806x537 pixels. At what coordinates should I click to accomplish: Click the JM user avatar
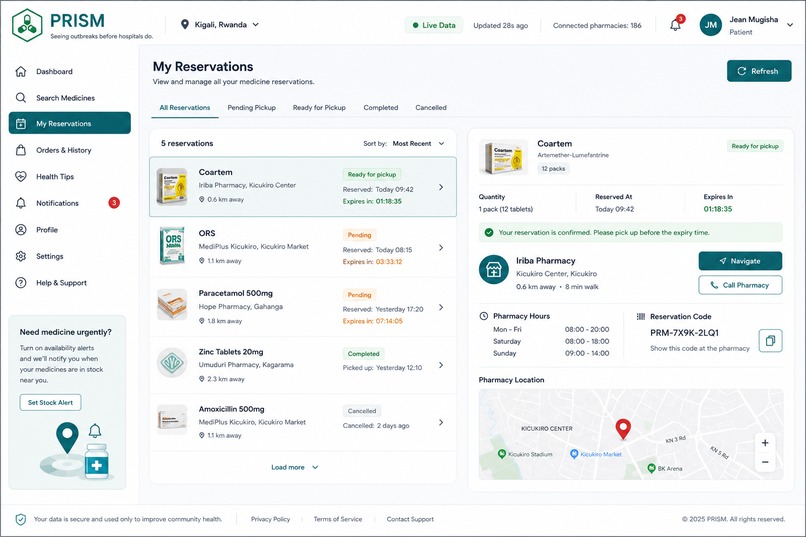click(x=711, y=25)
